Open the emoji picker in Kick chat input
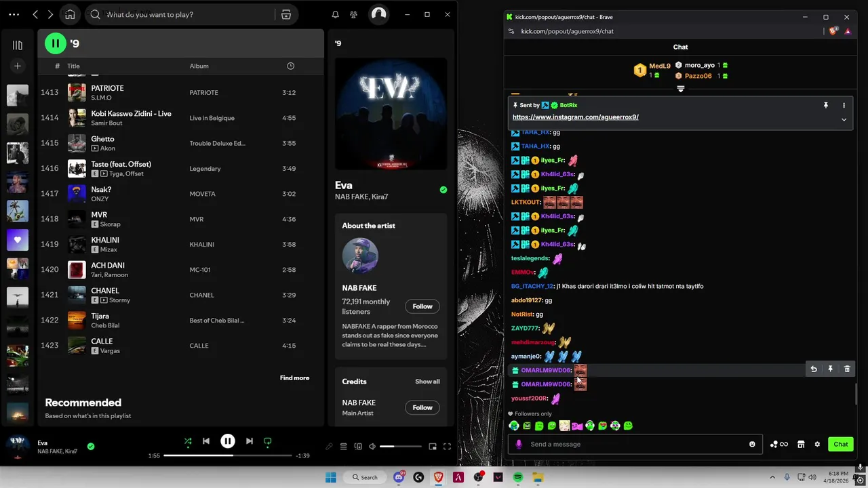 pyautogui.click(x=752, y=445)
